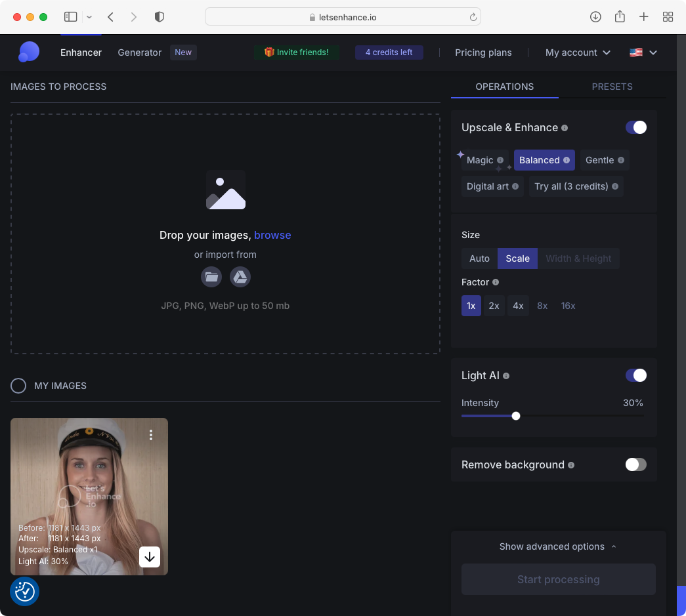This screenshot has height=616, width=686.
Task: Open the language flag dropdown
Action: [643, 52]
